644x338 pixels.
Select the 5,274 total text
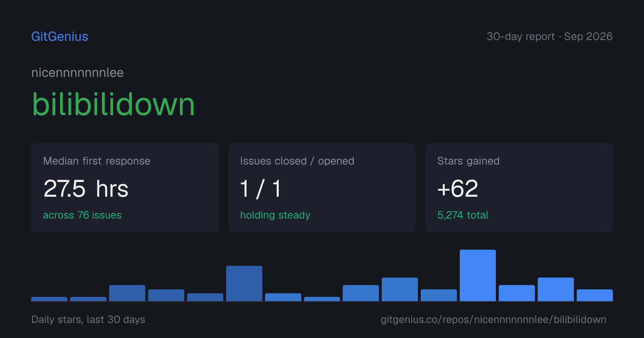(x=463, y=215)
